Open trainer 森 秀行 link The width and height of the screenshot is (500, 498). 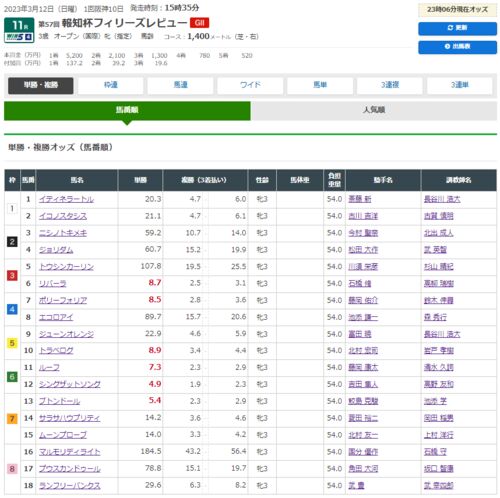tap(435, 317)
